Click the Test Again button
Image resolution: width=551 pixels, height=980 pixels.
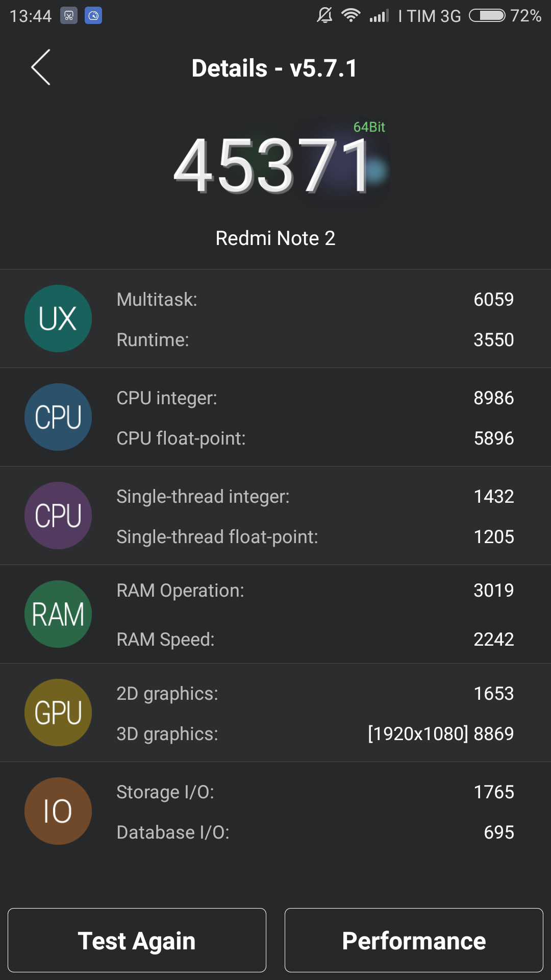coord(137,940)
